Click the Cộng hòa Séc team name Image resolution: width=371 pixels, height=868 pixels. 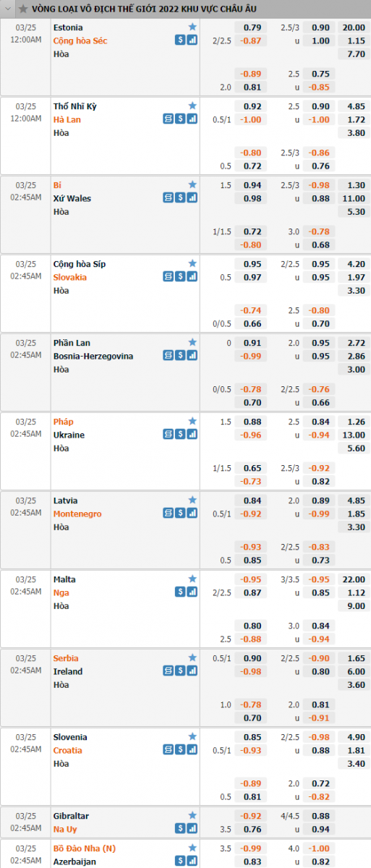80,41
